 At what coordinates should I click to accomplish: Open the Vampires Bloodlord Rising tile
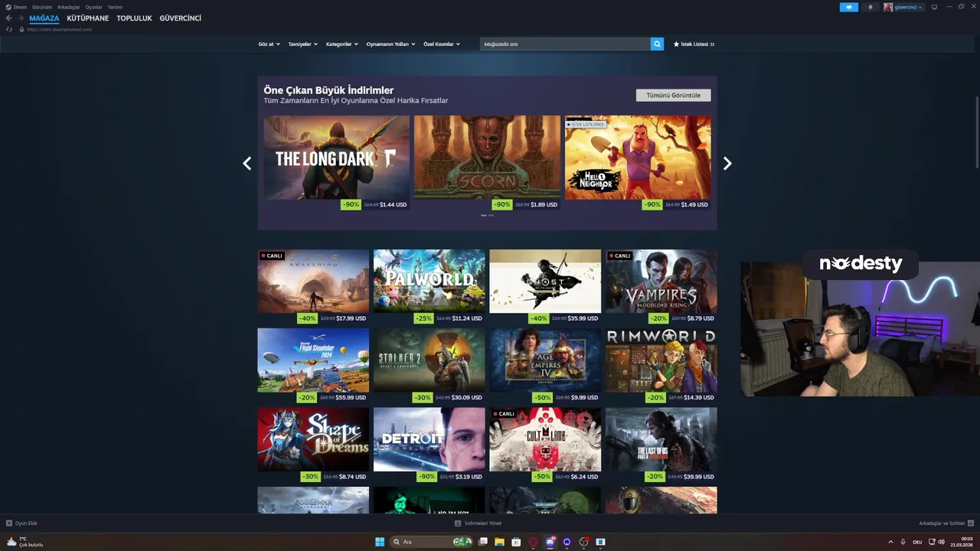(x=661, y=286)
